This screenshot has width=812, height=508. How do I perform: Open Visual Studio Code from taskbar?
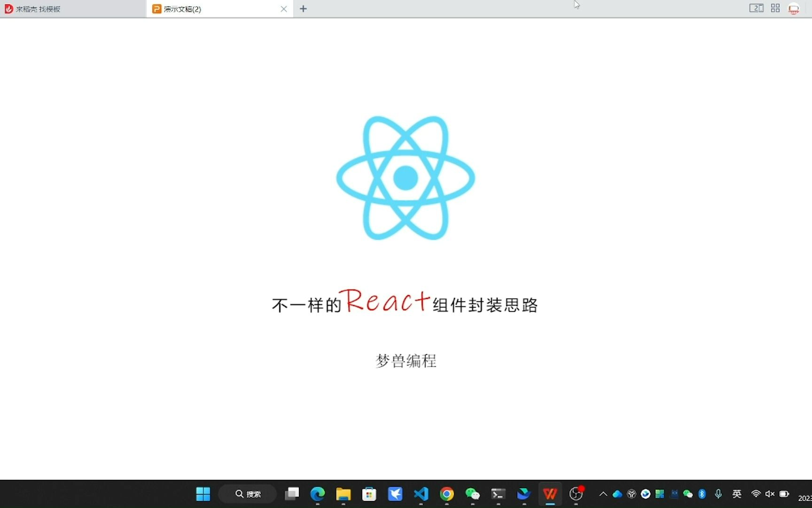(421, 494)
